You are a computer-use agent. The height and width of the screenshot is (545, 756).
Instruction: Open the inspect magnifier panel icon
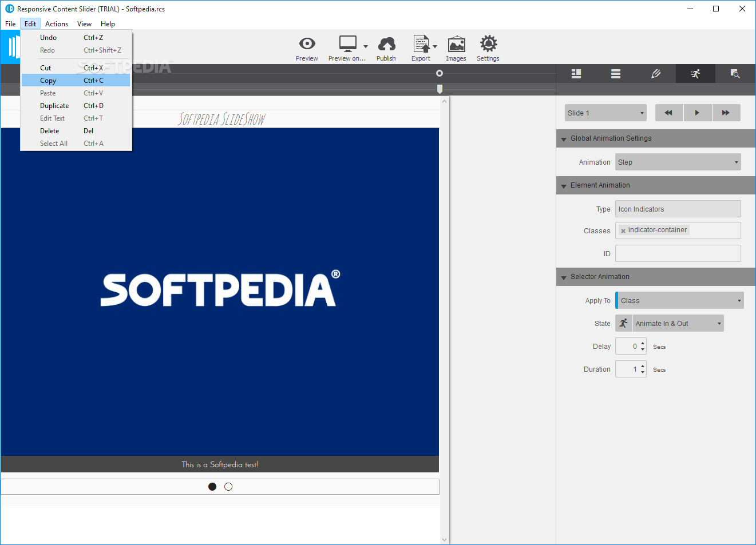pos(735,74)
